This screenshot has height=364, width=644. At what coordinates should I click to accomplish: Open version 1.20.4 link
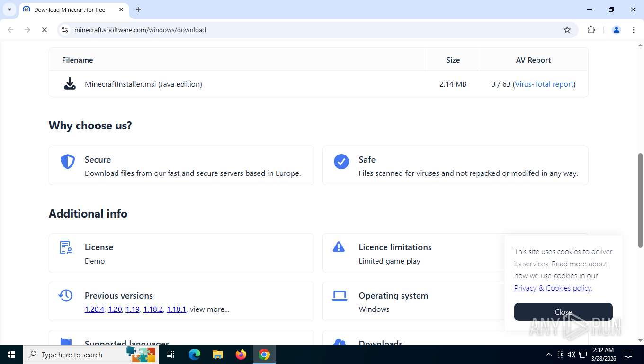pyautogui.click(x=94, y=309)
